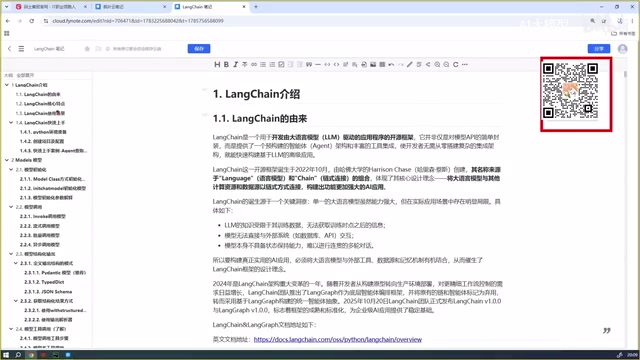Jump to outline item 2.2.1 invoke调用模型
Image resolution: width=640 pixels, height=360 pixels.
click(x=43, y=216)
